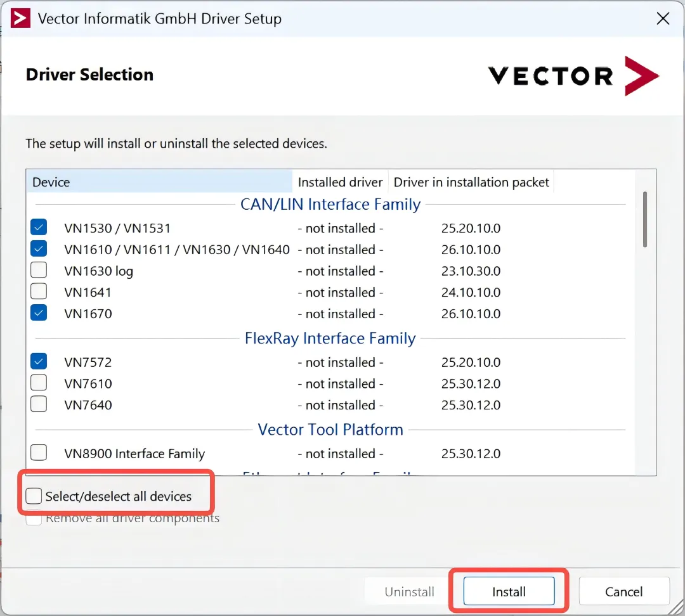Click the Vector app icon in title bar

[20, 18]
